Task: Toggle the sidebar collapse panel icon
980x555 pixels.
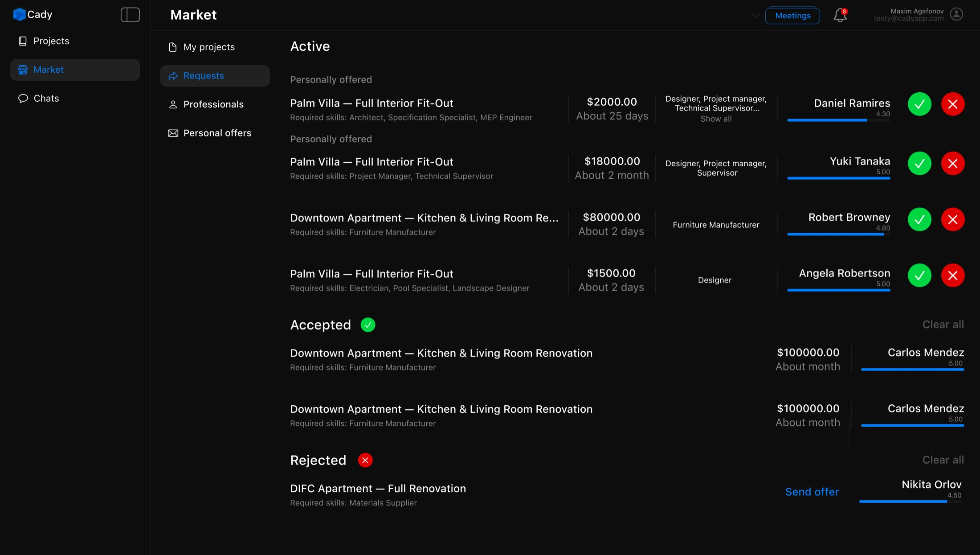Action: (130, 15)
